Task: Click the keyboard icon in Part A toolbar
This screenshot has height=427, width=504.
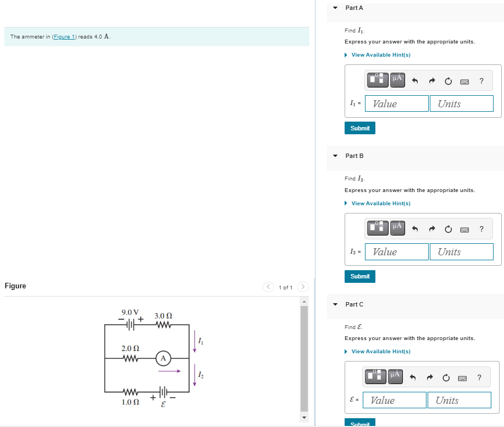Action: click(464, 81)
